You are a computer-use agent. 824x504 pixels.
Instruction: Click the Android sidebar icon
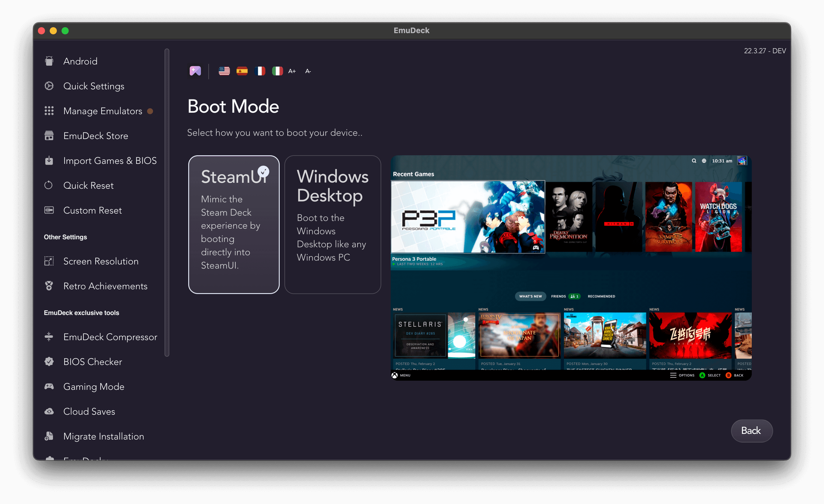[x=49, y=61]
